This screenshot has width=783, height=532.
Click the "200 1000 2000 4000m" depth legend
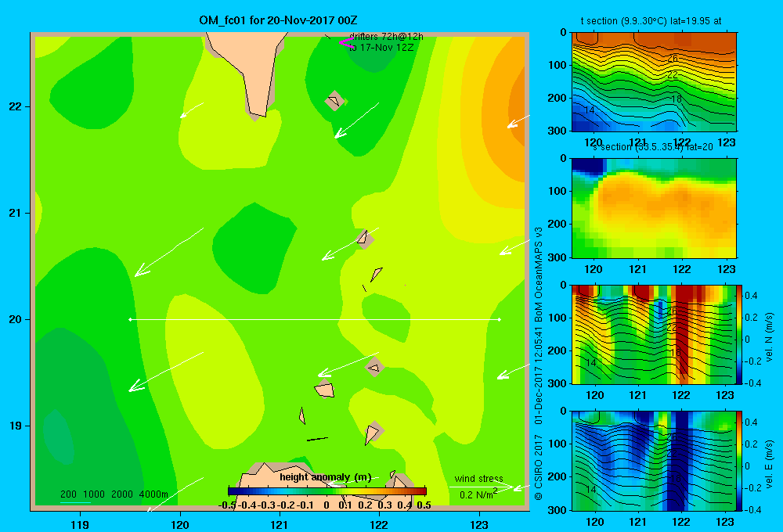point(114,494)
